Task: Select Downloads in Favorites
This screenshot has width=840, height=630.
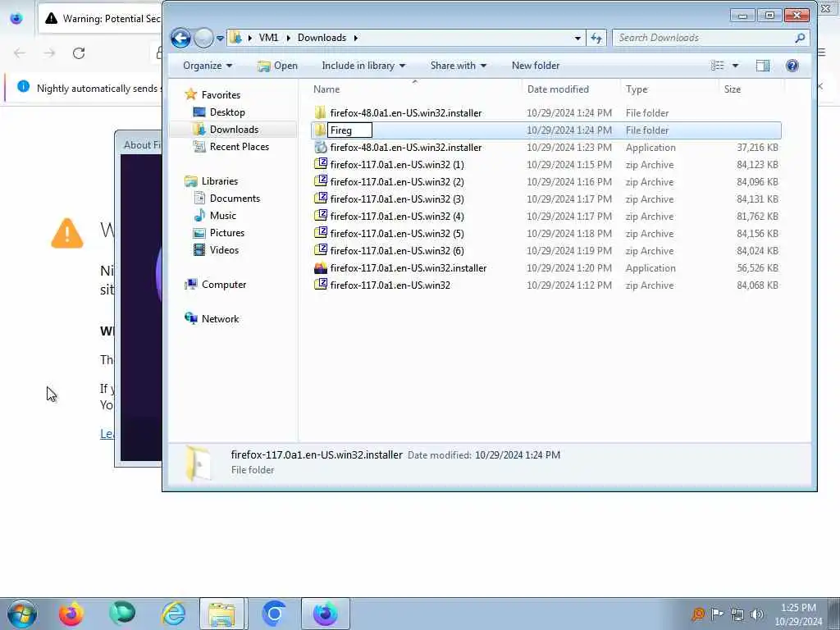Action: [x=234, y=129]
